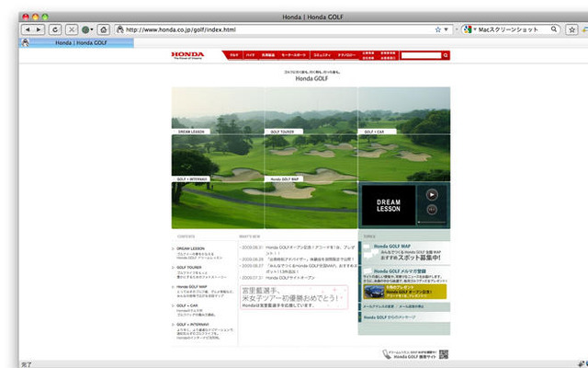Click the round button below the play button

coord(432,210)
